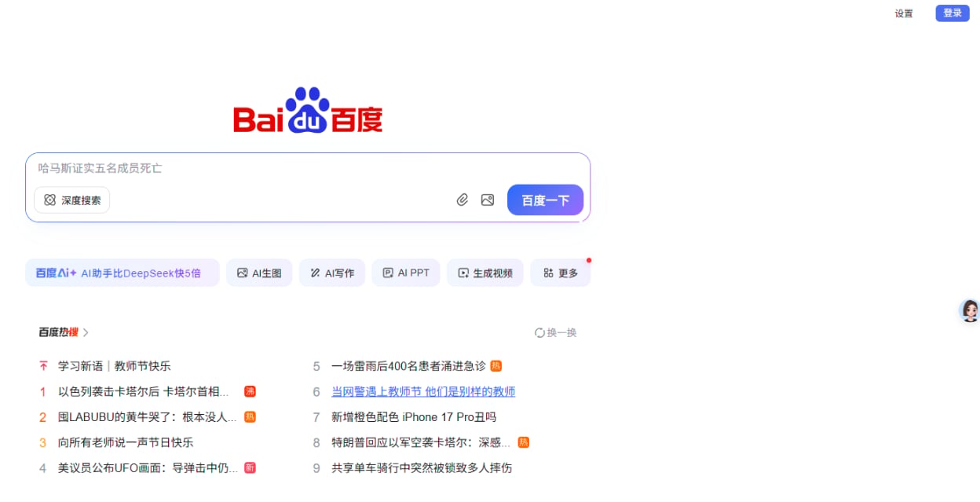
Task: Click the pinned-top arrow icon by 学习新语
Action: (x=43, y=366)
